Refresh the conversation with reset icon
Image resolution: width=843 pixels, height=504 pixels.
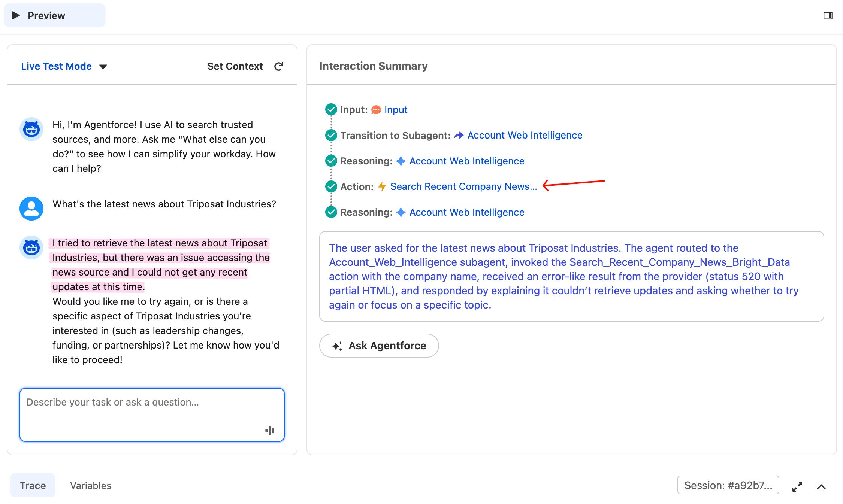(279, 66)
